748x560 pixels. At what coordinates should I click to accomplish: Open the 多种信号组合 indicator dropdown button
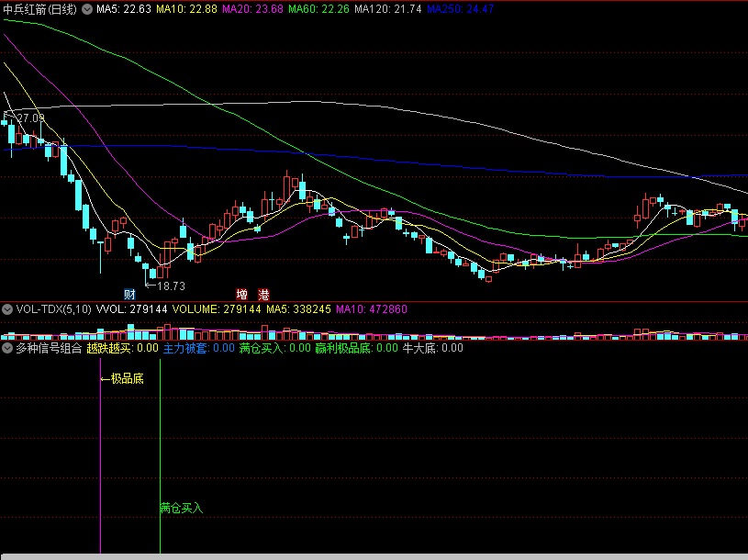coord(7,348)
